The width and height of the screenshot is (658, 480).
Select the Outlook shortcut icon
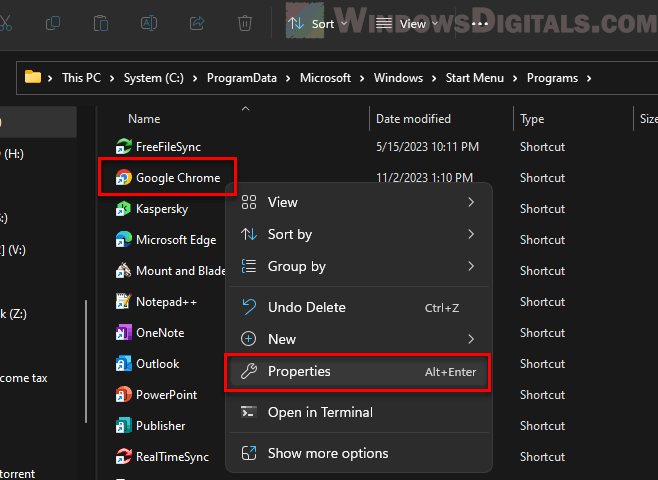[123, 364]
